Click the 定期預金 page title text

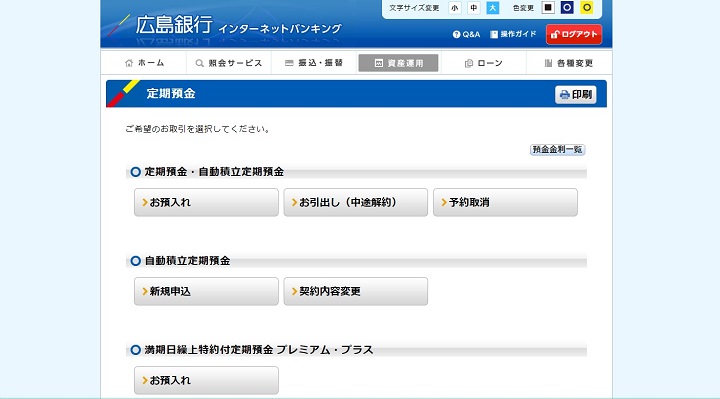(171, 94)
